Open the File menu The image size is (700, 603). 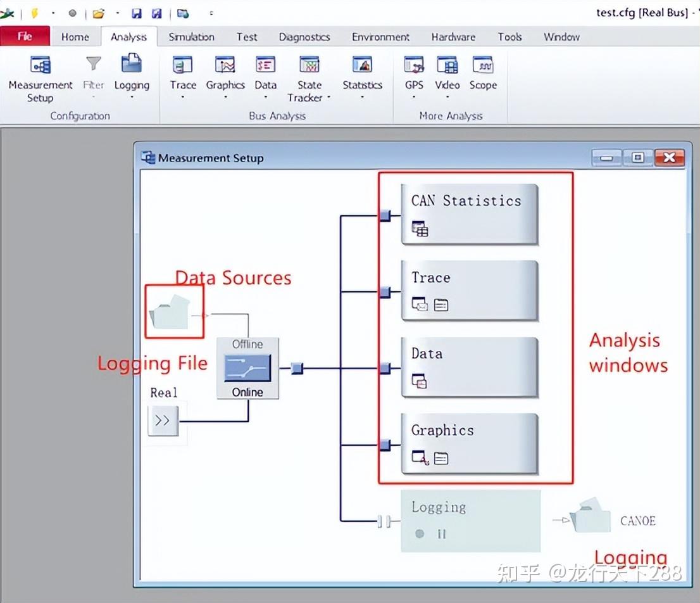click(25, 36)
